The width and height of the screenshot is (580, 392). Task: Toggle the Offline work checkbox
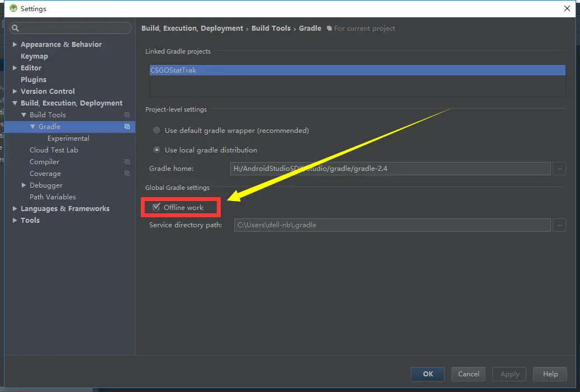[x=156, y=207]
